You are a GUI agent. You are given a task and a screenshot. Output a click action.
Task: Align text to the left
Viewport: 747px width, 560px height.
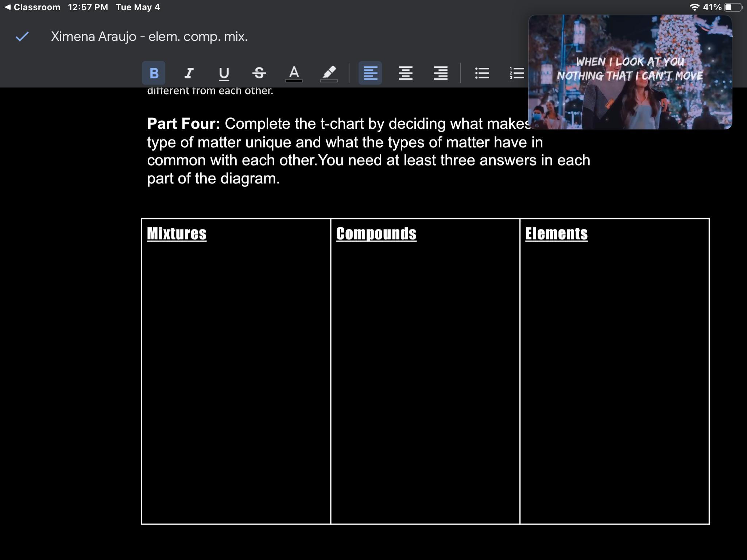click(370, 73)
